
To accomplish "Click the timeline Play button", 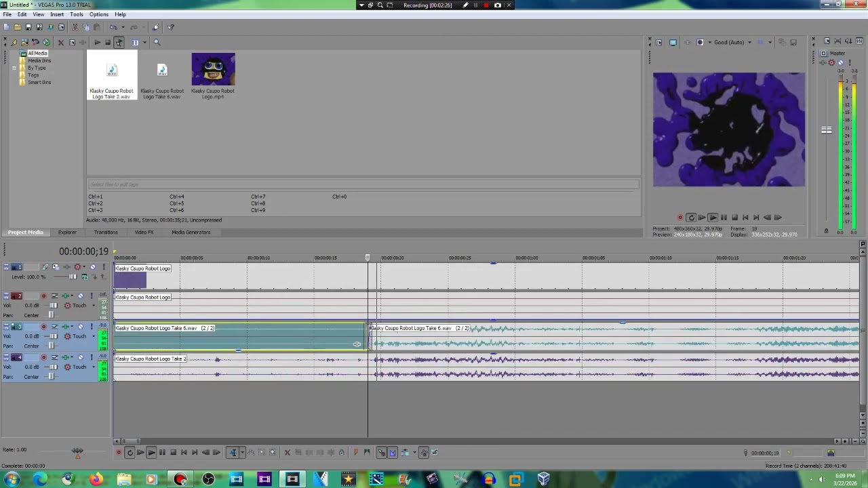I will click(x=151, y=453).
